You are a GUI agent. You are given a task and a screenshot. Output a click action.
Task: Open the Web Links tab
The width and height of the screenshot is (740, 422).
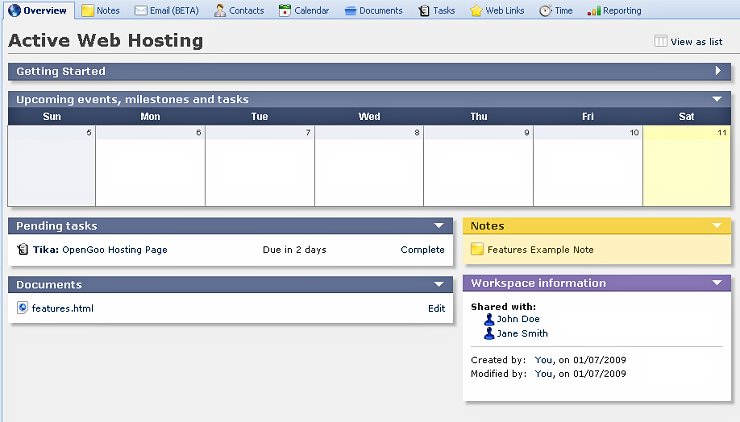[x=497, y=10]
